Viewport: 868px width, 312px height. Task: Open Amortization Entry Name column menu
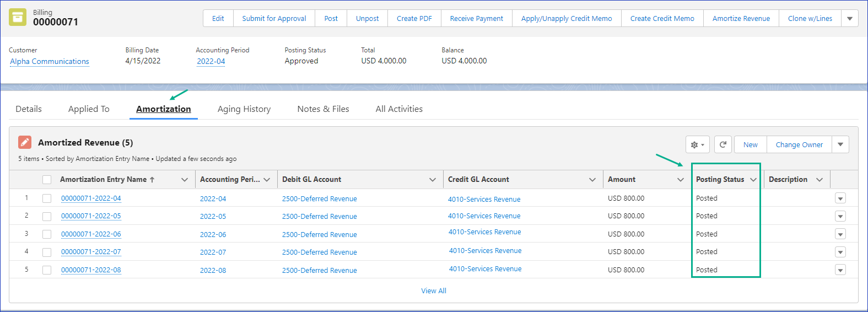point(185,180)
